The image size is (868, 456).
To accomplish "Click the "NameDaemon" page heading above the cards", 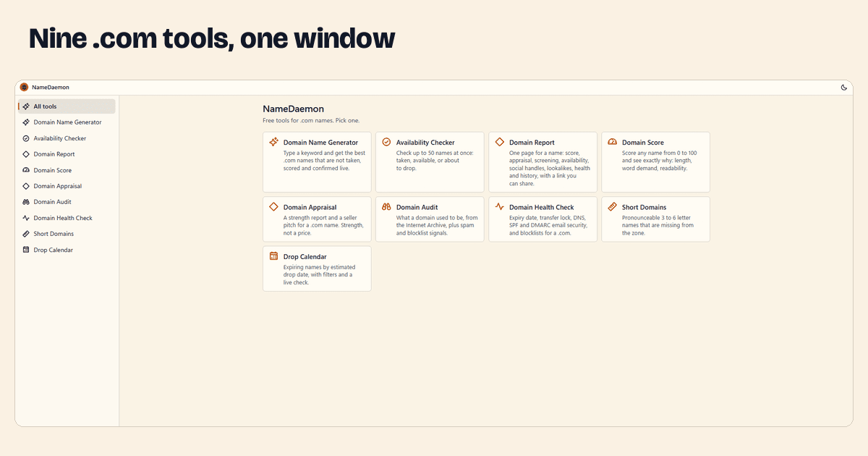I will (293, 109).
